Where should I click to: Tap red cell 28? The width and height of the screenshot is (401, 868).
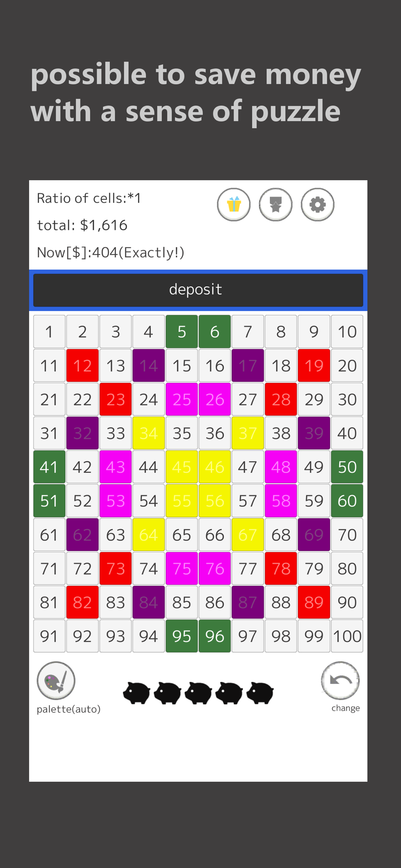[x=281, y=399]
